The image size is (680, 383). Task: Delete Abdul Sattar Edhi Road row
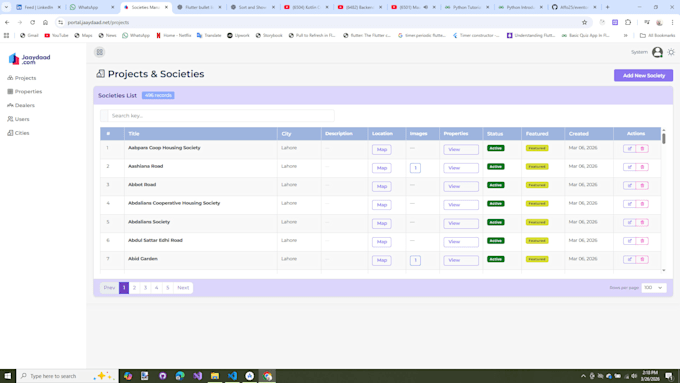(x=642, y=241)
